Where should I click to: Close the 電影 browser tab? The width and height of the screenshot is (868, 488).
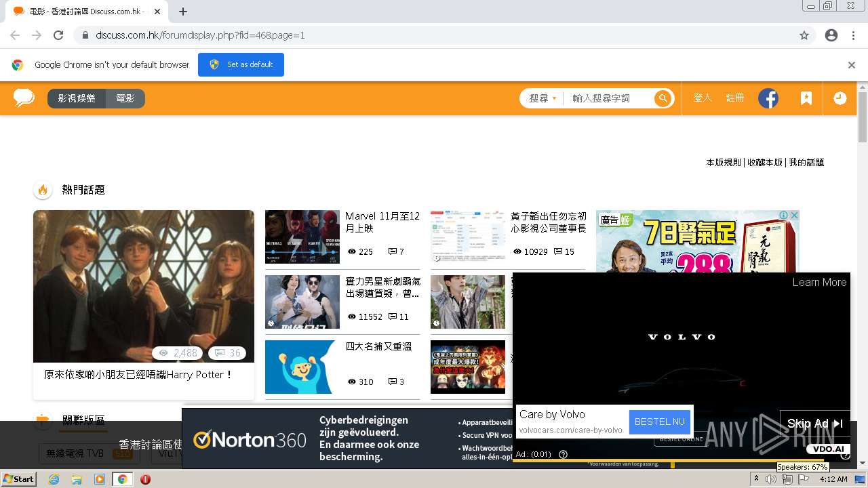coord(157,12)
